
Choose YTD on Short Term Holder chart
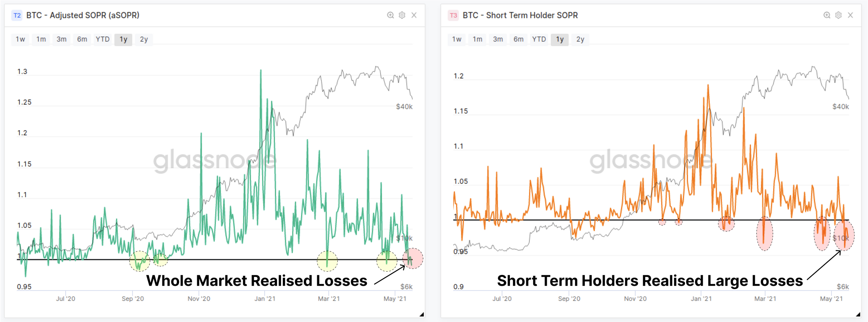click(539, 39)
